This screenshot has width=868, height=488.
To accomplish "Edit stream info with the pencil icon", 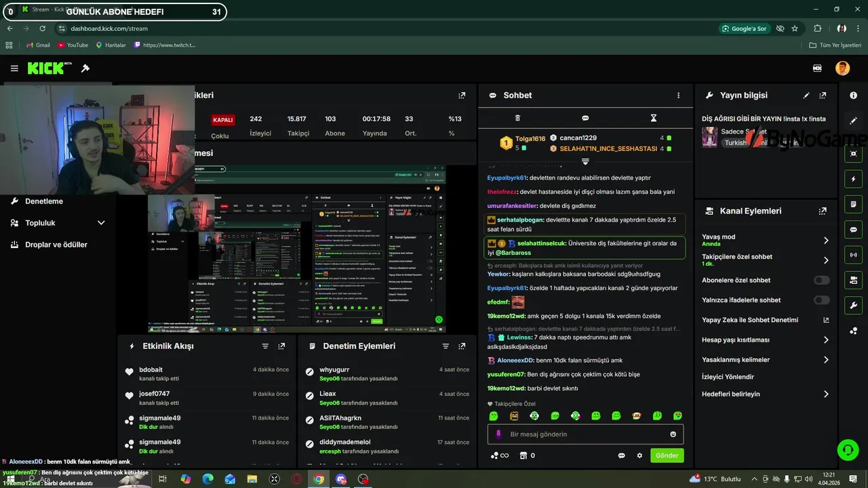I will pos(806,96).
